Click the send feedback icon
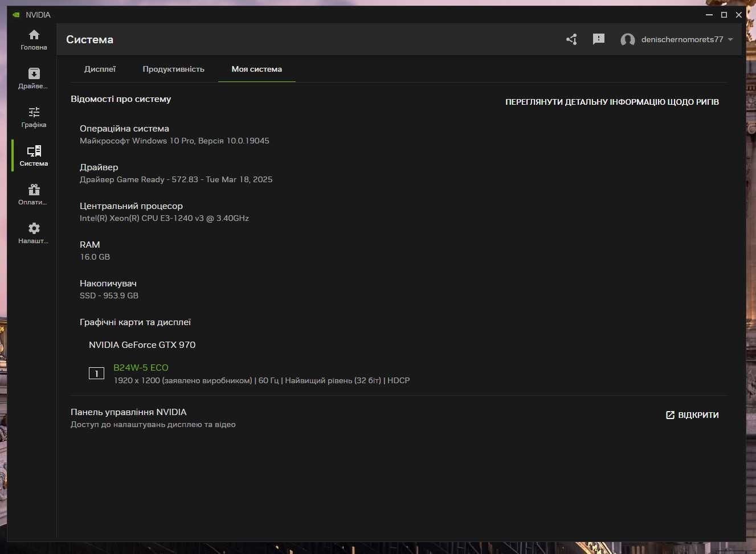The image size is (756, 554). tap(598, 39)
